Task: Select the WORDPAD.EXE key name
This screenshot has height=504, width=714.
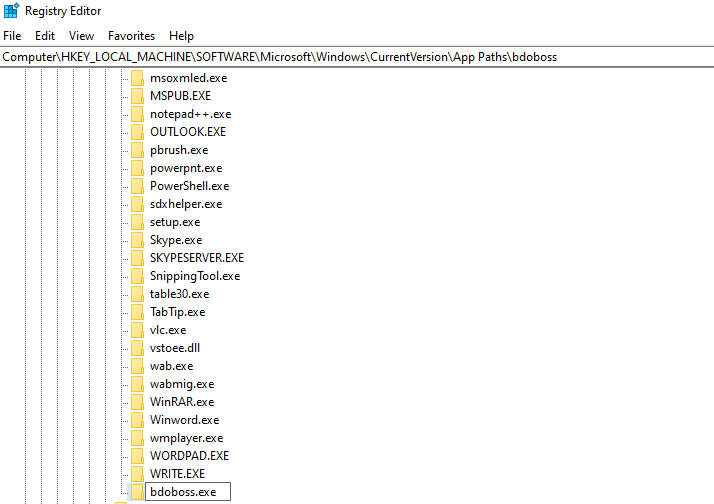Action: point(189,456)
